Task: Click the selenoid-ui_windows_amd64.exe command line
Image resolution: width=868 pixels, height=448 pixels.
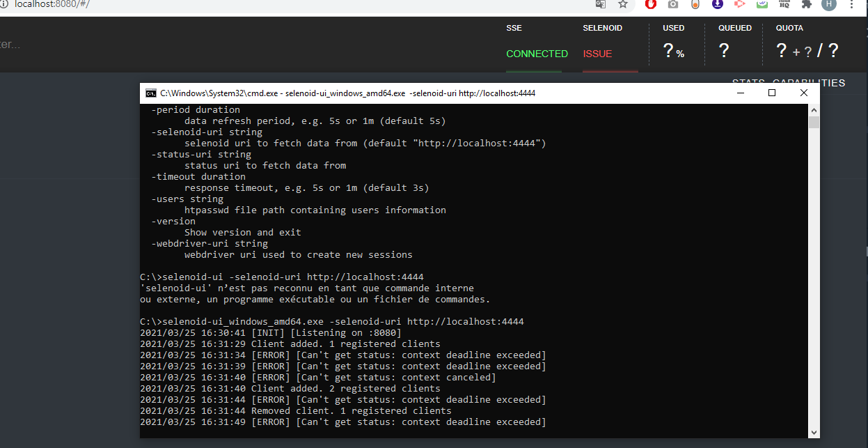Action: (332, 322)
